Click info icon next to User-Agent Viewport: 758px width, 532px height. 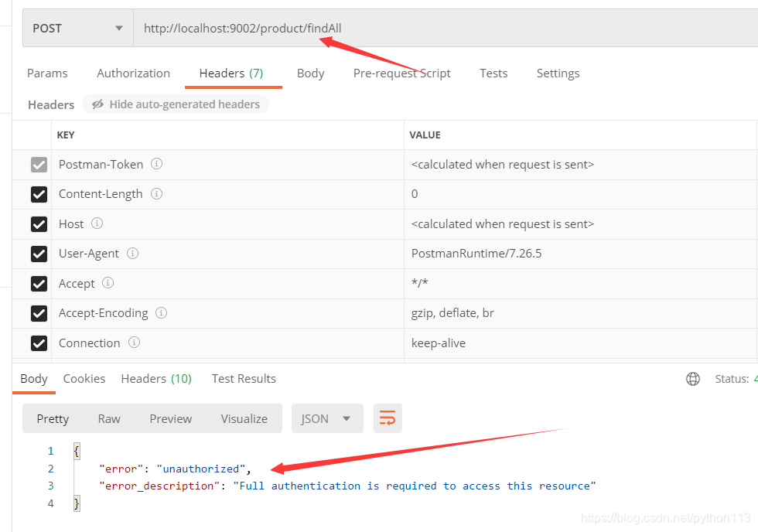click(132, 253)
